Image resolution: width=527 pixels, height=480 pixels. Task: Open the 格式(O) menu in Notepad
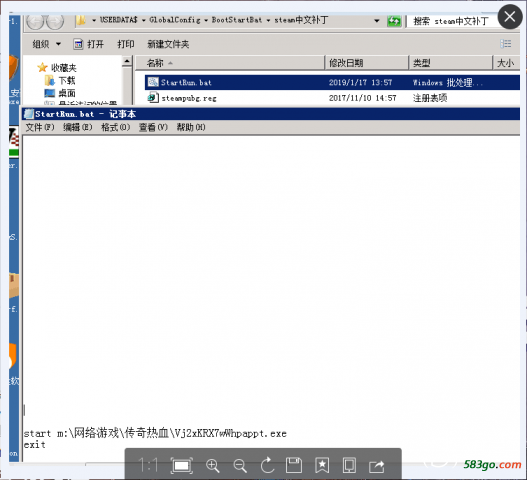pos(115,127)
